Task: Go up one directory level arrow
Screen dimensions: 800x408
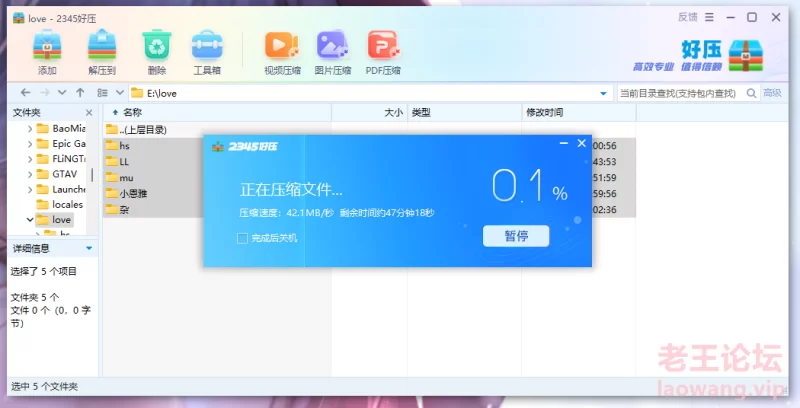Action: [80, 93]
